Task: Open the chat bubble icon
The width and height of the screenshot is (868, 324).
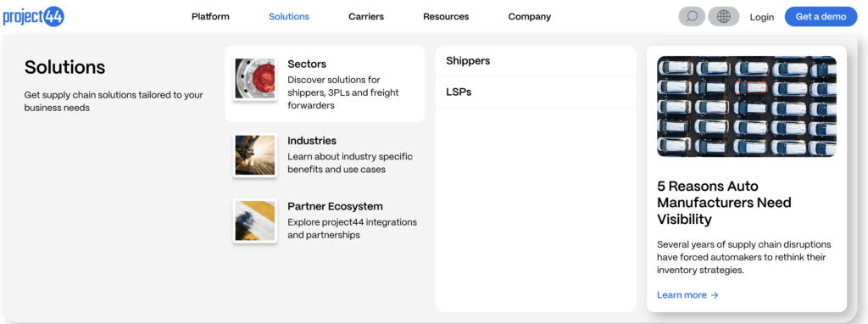Action: (692, 17)
